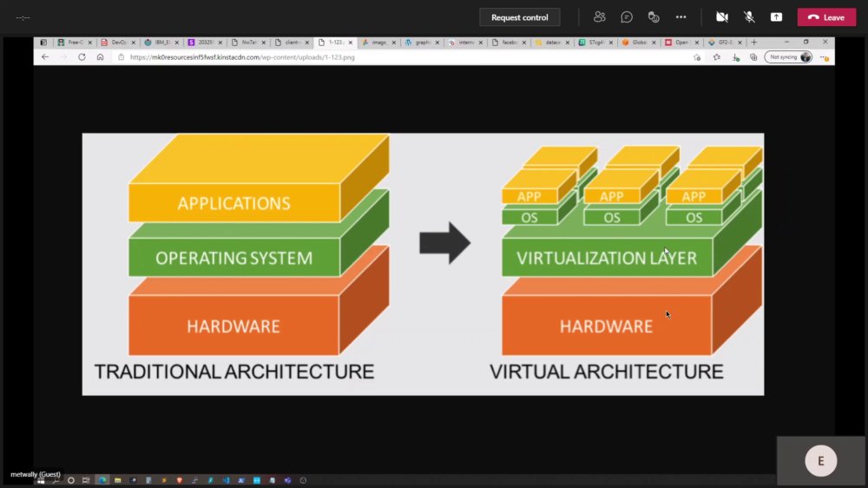Open a new browser tab
868x488 pixels.
754,42
